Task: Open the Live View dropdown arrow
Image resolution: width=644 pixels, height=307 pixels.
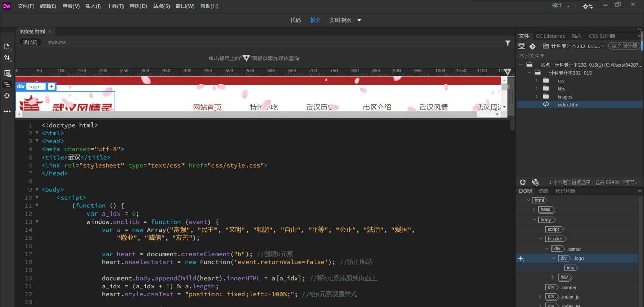Action: tap(359, 20)
